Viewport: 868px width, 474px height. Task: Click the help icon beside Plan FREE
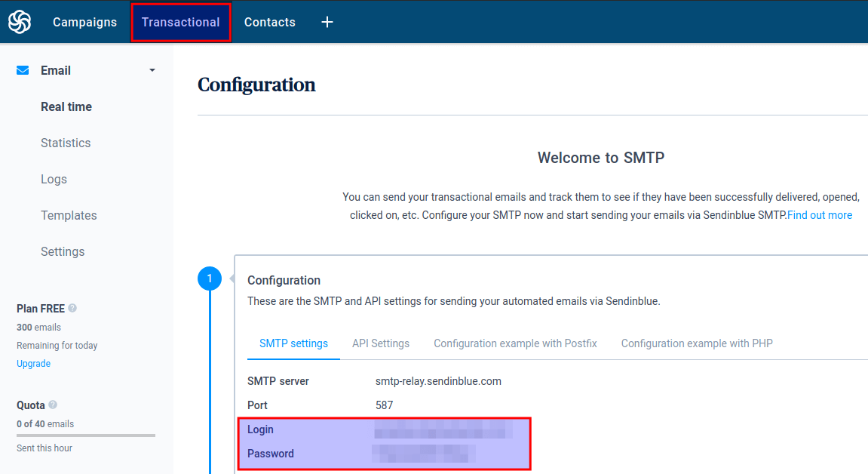point(72,308)
